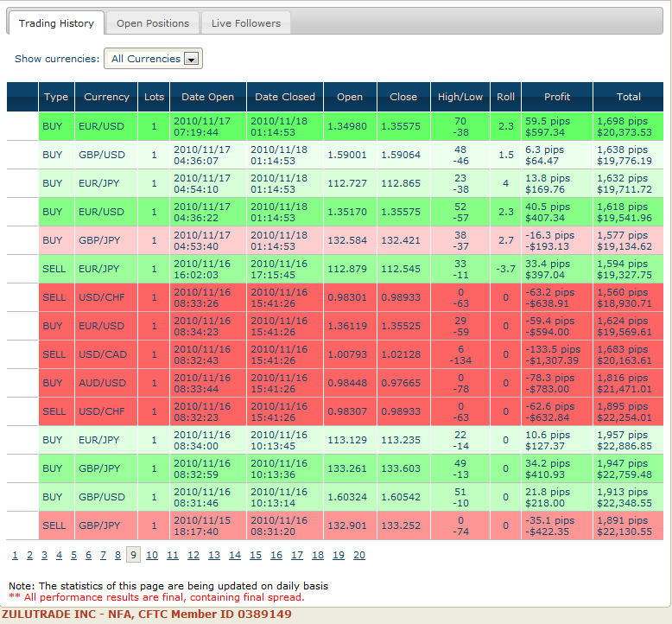Screen dimensions: 672x624
Task: Click the USD/CAD currency cell
Action: [106, 354]
